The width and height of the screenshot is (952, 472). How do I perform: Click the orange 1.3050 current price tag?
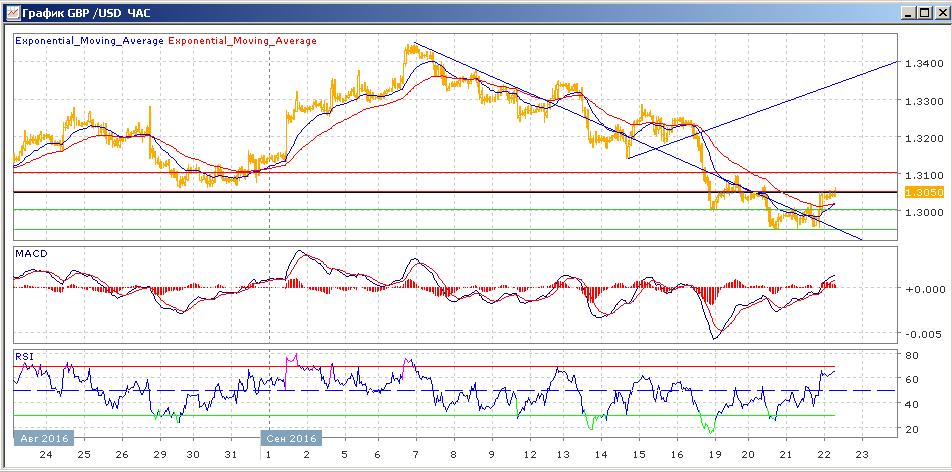click(x=918, y=192)
